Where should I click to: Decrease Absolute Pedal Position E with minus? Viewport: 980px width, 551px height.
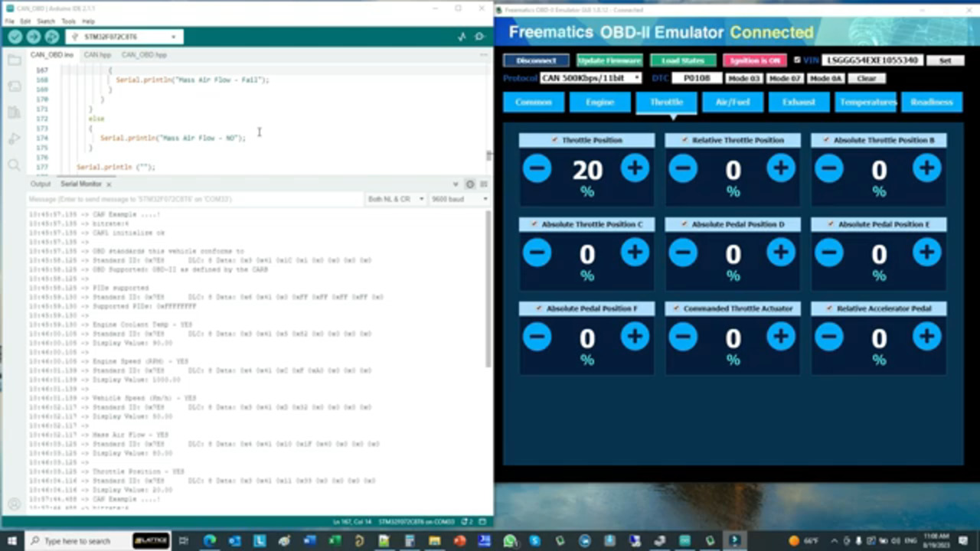[829, 253]
